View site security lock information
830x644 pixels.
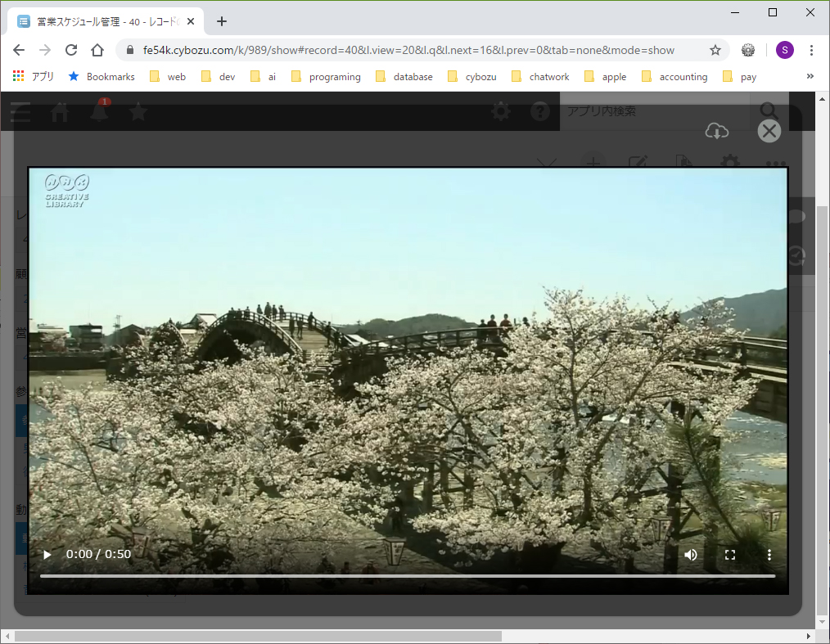pos(130,50)
